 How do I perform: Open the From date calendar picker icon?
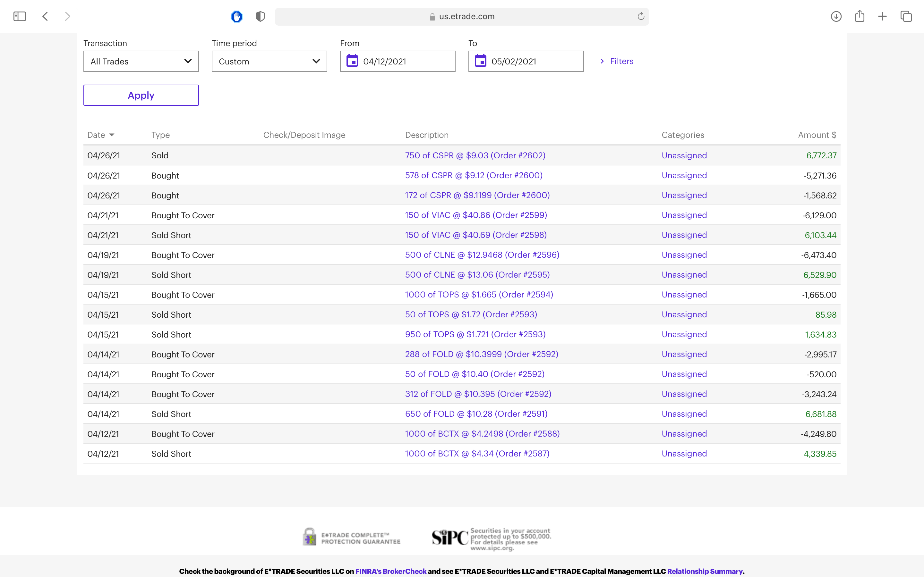(352, 61)
